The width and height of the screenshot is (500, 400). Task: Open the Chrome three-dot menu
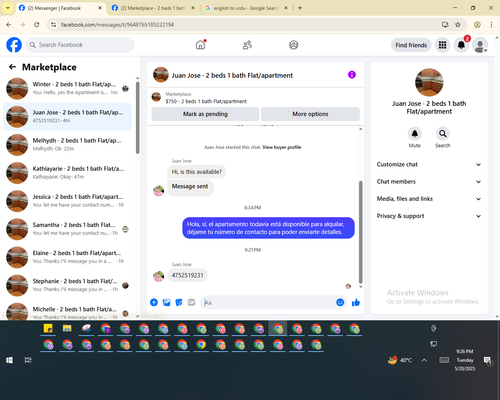tap(491, 24)
